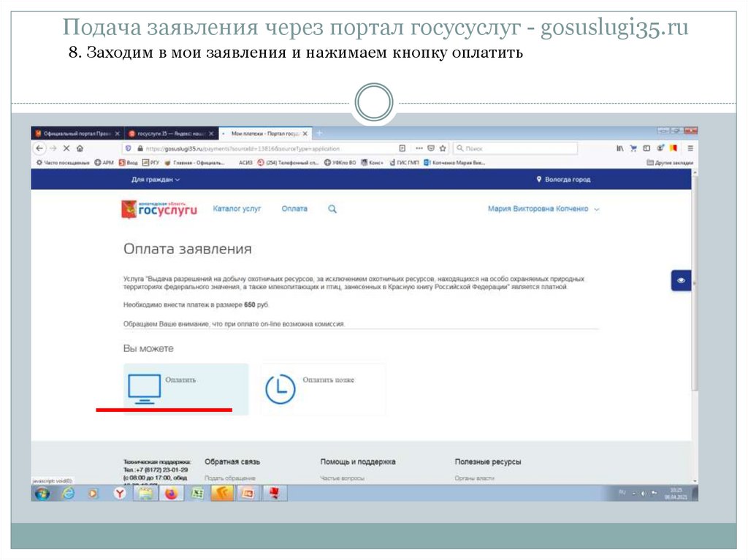Launch Internet Explorer from the taskbar
Screen dimensions: 748x560
(69, 494)
